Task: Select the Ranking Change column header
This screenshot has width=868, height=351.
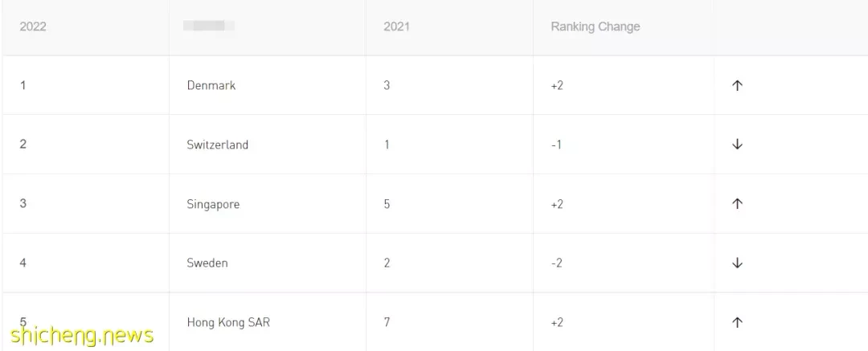Action: [595, 27]
